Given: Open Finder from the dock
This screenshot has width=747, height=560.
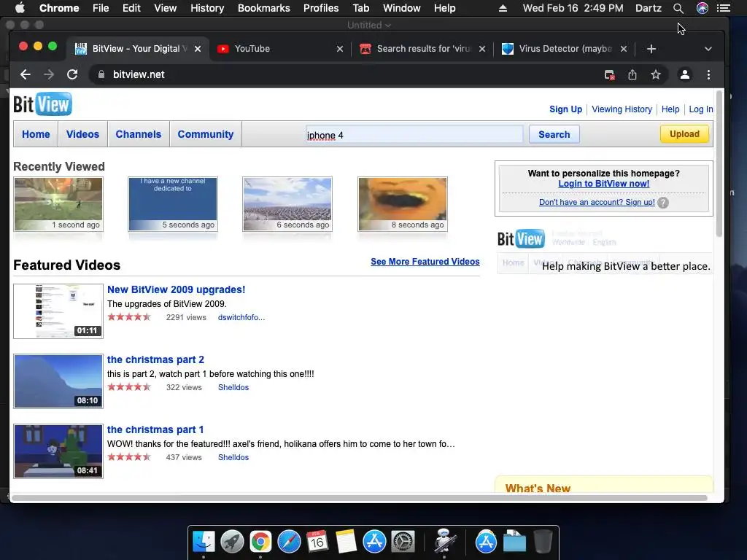Looking at the screenshot, I should (x=204, y=542).
